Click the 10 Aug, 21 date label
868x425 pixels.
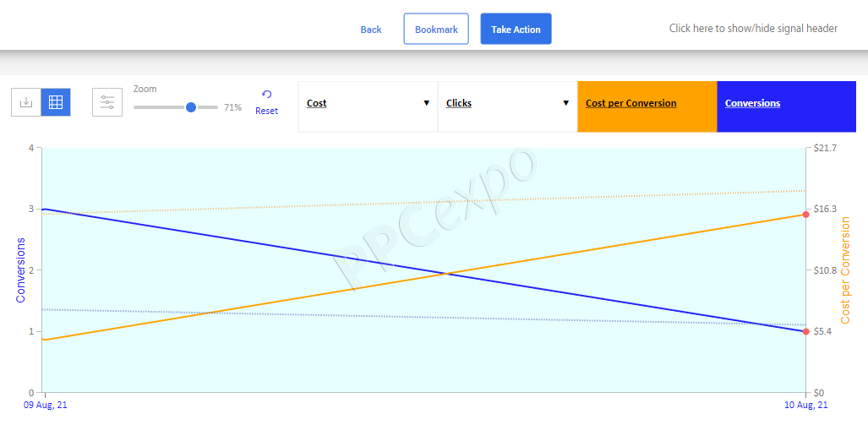[806, 405]
